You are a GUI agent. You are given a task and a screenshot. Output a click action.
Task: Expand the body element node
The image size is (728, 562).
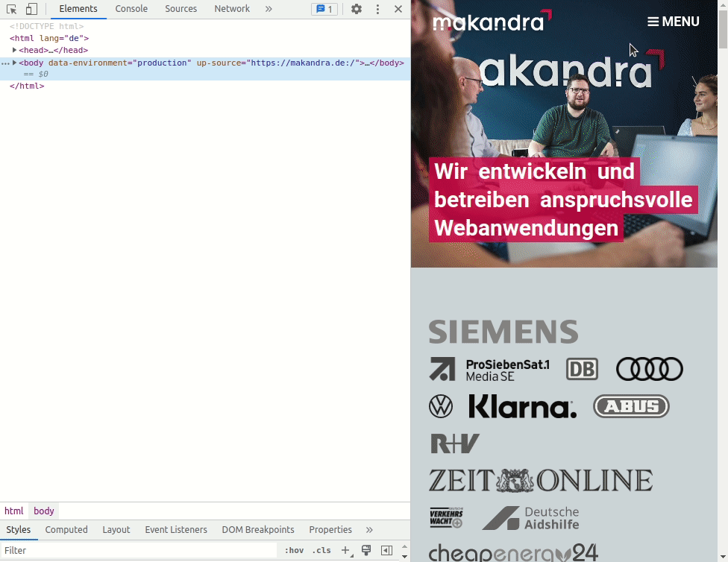pyautogui.click(x=14, y=63)
